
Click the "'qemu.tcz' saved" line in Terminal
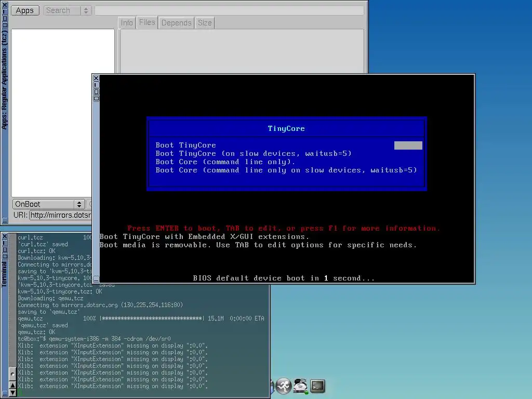click(43, 325)
